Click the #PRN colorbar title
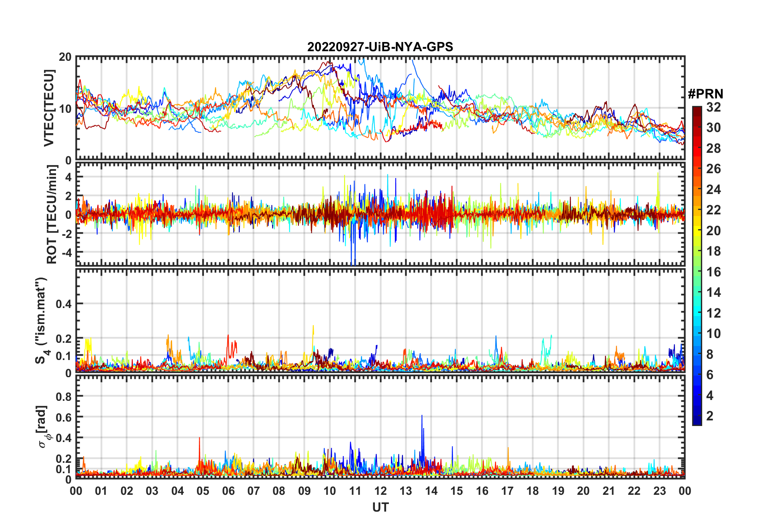This screenshot has width=761, height=532. (x=705, y=94)
